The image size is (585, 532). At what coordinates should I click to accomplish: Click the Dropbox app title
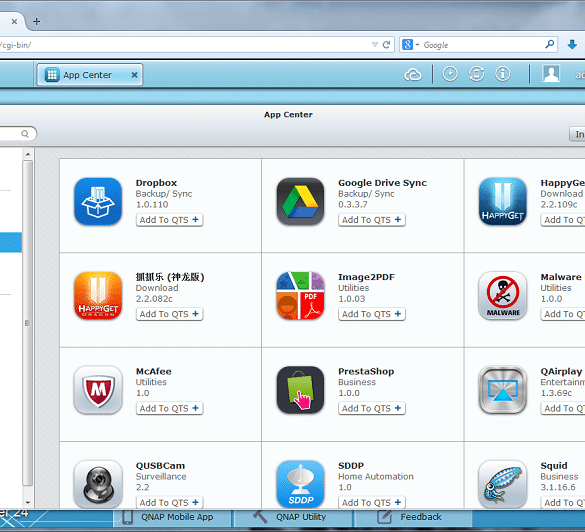[156, 183]
